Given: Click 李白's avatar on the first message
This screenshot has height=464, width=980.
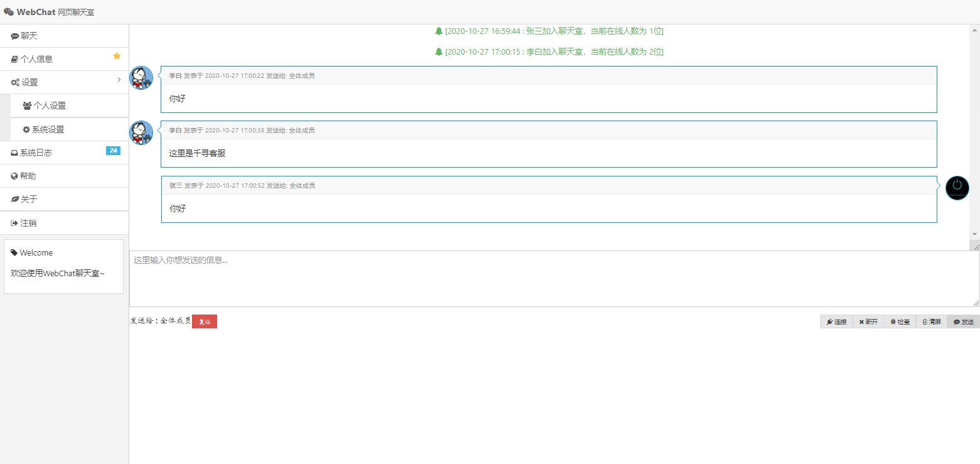Looking at the screenshot, I should click(x=141, y=78).
